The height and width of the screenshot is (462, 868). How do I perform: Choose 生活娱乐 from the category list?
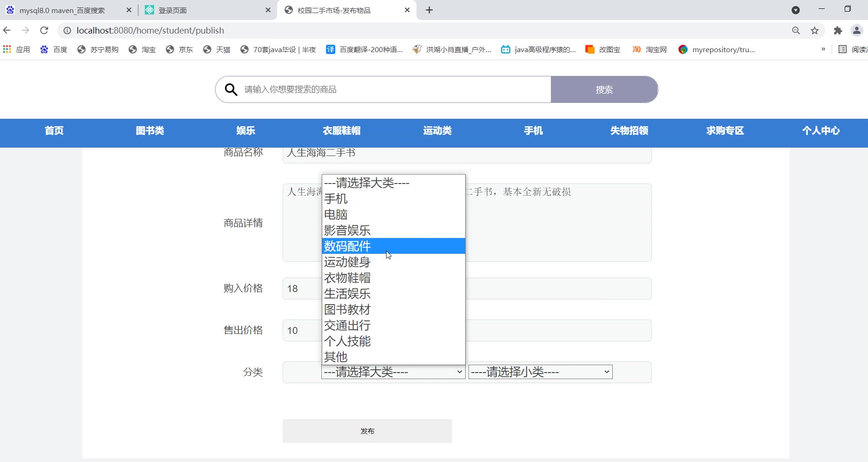(x=393, y=293)
